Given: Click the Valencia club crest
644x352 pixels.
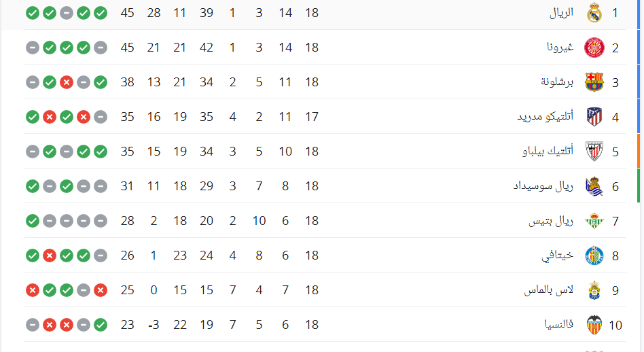Looking at the screenshot, I should click(x=594, y=325).
